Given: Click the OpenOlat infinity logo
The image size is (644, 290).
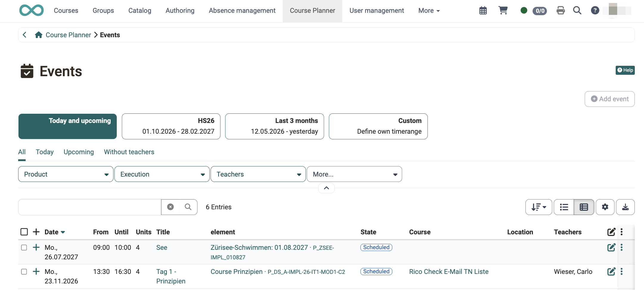Looking at the screenshot, I should click(31, 10).
